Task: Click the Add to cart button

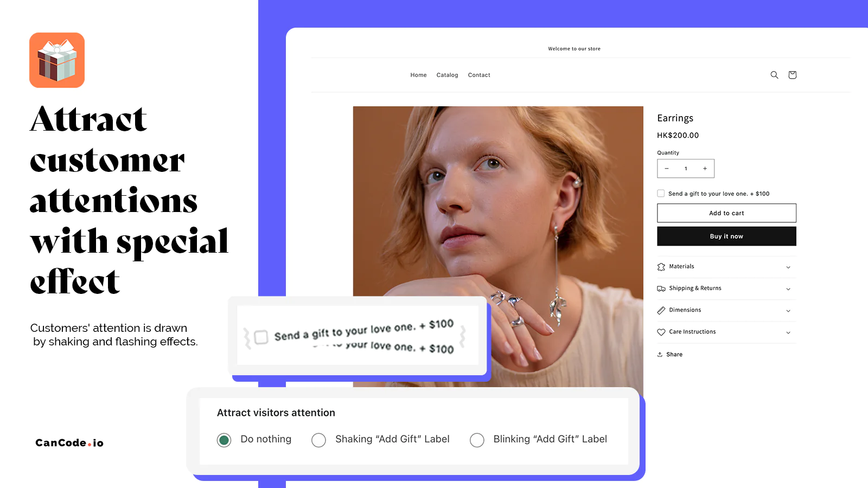Action: click(x=726, y=213)
